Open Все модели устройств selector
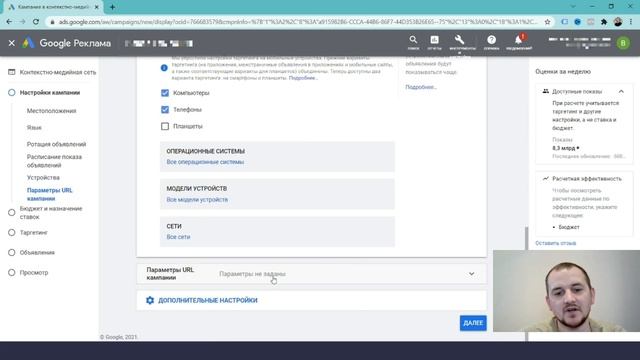 197,200
